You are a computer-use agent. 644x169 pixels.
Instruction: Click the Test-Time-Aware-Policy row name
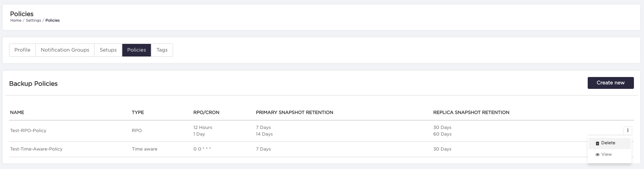click(x=36, y=149)
